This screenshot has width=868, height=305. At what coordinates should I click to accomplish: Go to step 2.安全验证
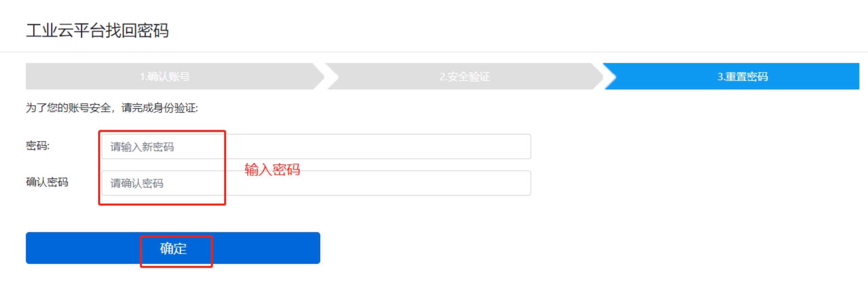pyautogui.click(x=465, y=76)
